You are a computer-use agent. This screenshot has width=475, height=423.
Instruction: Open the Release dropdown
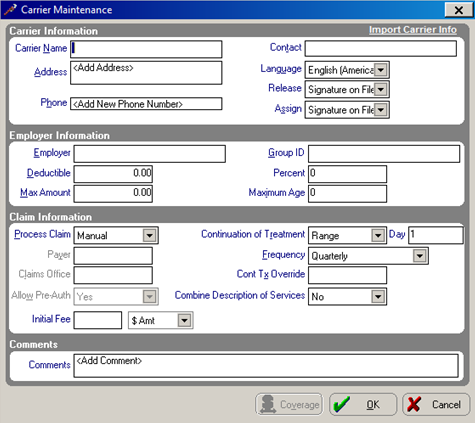coord(381,89)
